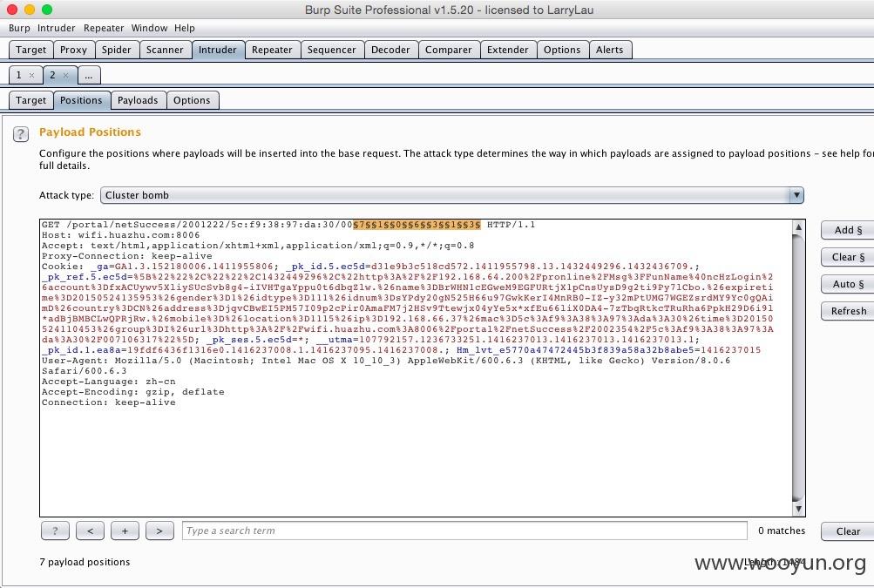The width and height of the screenshot is (874, 588).
Task: Open the Help menu
Action: coord(185,28)
